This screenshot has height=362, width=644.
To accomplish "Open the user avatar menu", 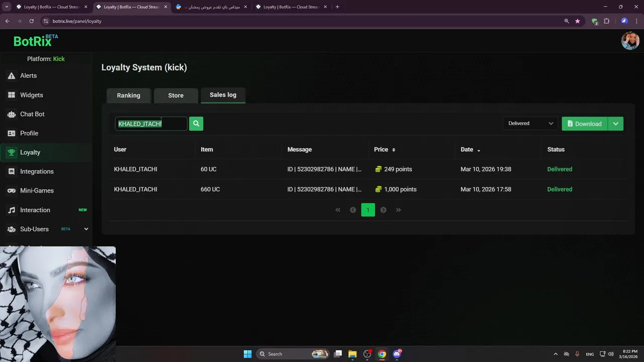I will tap(630, 41).
